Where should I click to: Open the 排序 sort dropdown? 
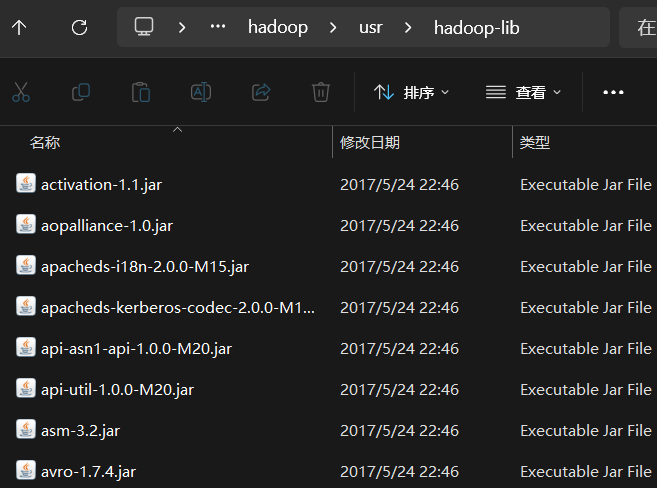coord(411,92)
